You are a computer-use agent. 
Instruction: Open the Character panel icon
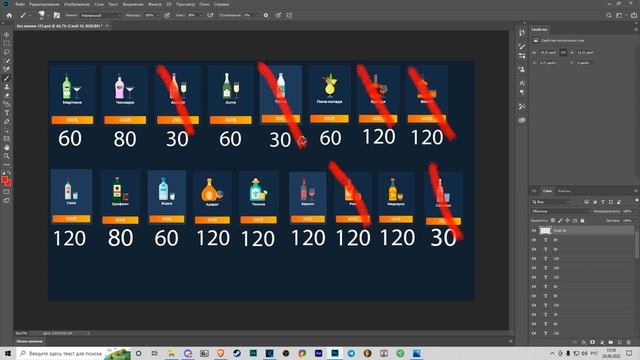point(522,83)
